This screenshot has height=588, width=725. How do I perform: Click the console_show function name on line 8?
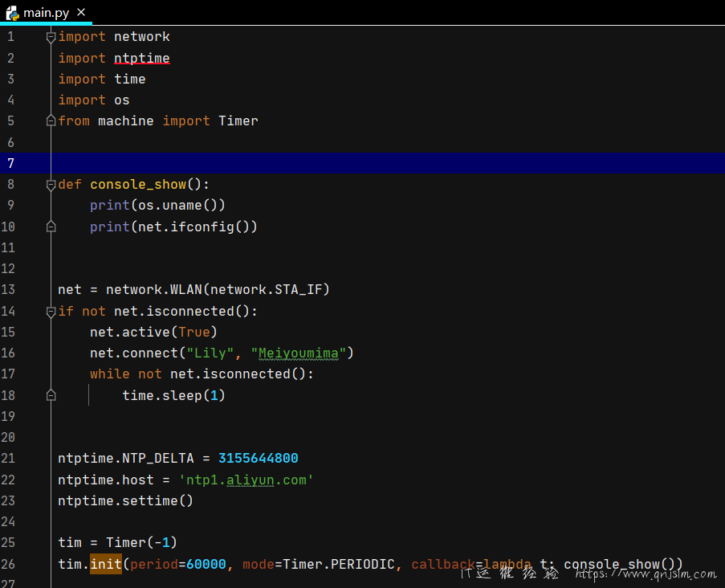tap(138, 184)
